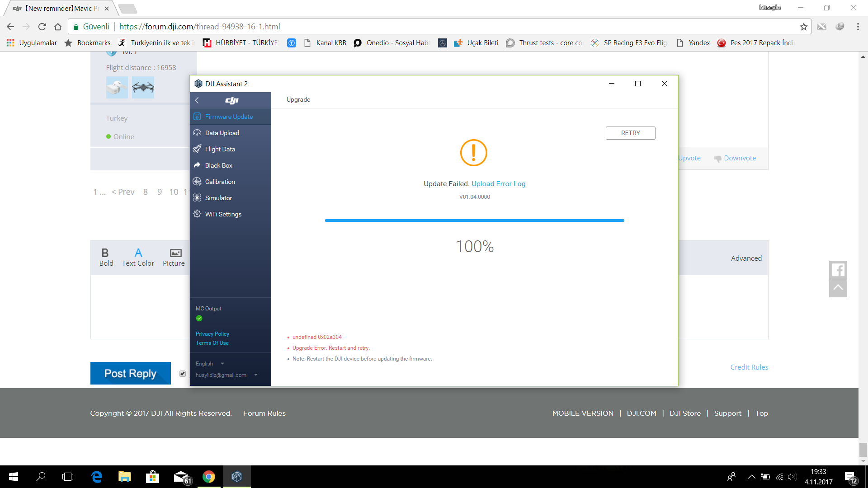Image resolution: width=868 pixels, height=488 pixels.
Task: Click the Simulator drone icon
Action: point(197,198)
